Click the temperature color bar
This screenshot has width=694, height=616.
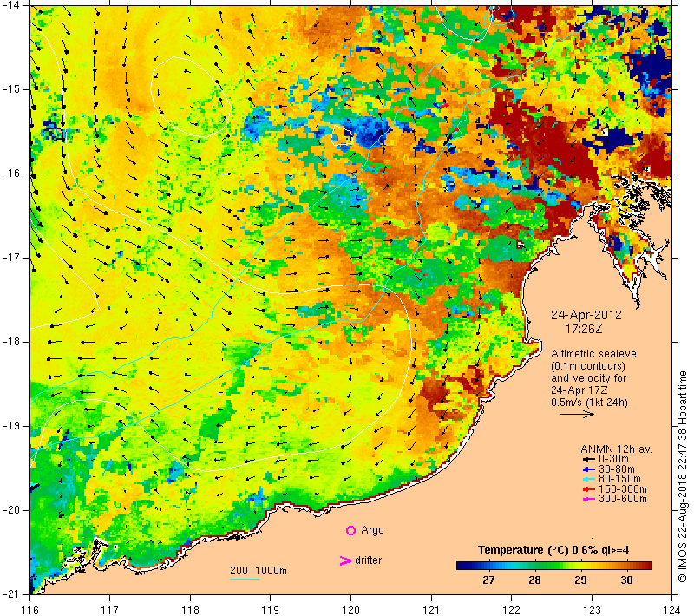[554, 566]
